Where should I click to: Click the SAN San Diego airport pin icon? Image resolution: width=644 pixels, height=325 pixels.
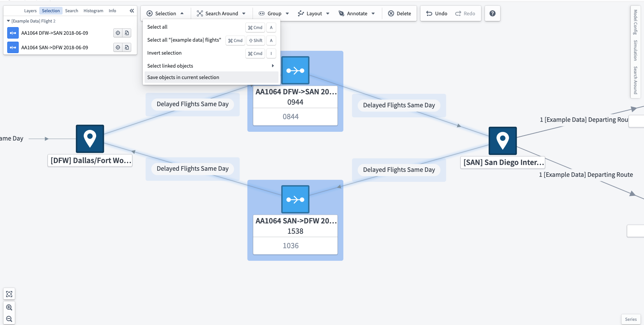pos(503,141)
